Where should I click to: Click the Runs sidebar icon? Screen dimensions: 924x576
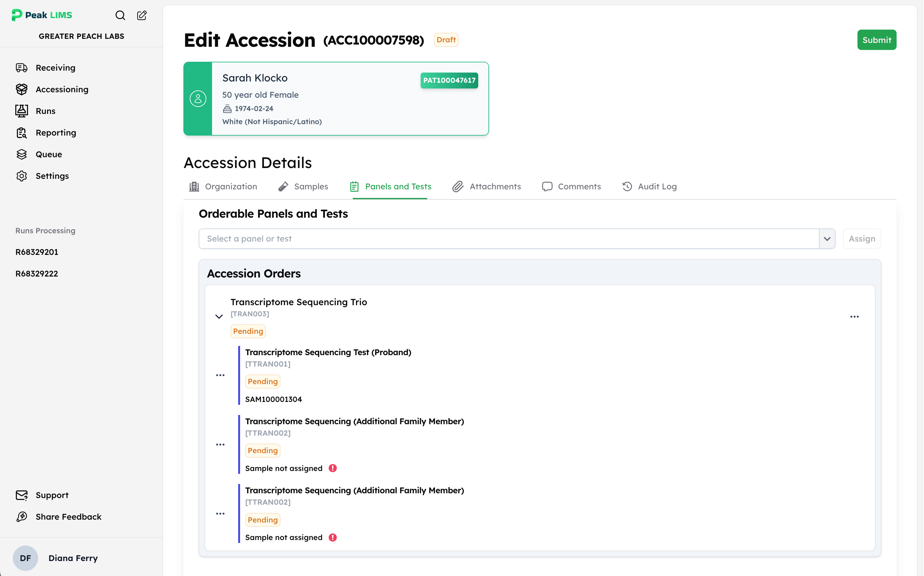coord(21,110)
